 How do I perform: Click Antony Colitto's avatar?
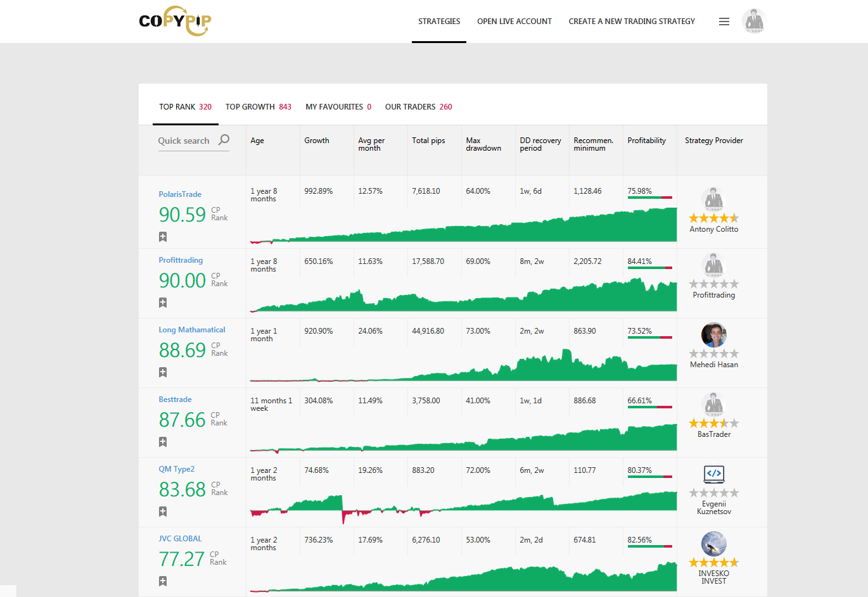pos(714,199)
